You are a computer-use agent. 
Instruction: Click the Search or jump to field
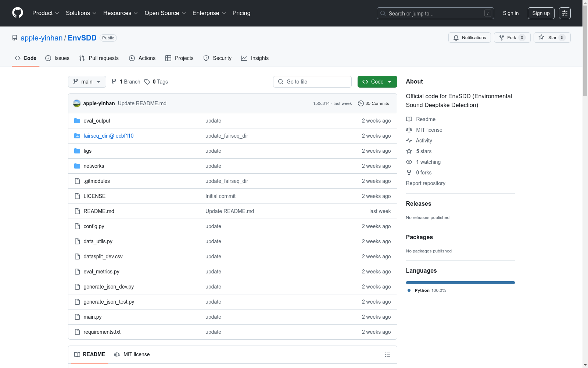[435, 13]
